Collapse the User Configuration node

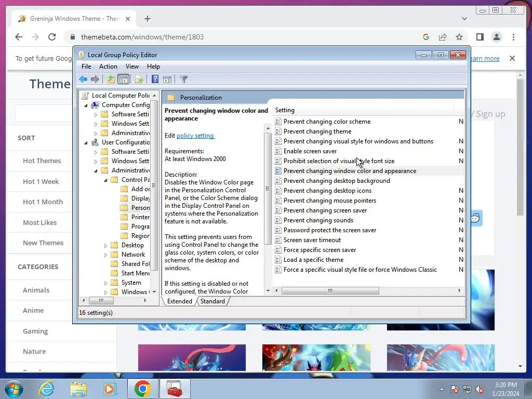coord(86,143)
